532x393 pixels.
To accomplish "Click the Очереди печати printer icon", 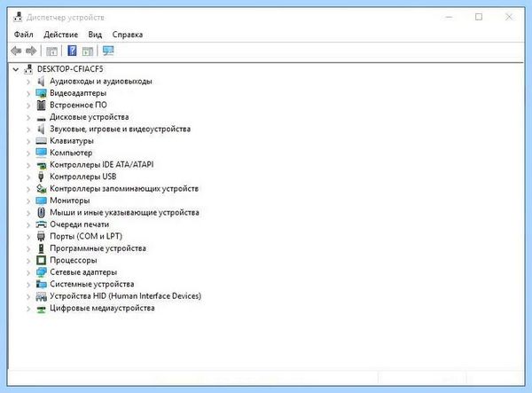I will pos(41,224).
